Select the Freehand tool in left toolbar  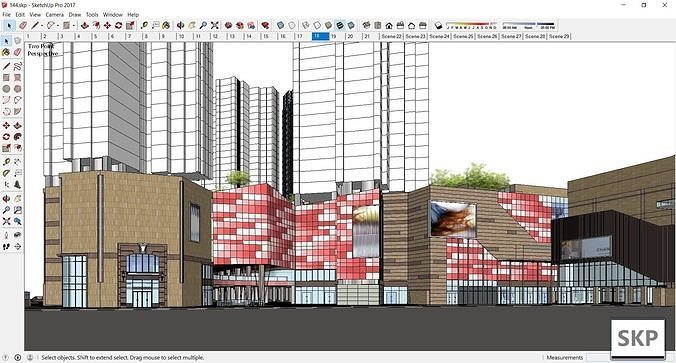[17, 66]
